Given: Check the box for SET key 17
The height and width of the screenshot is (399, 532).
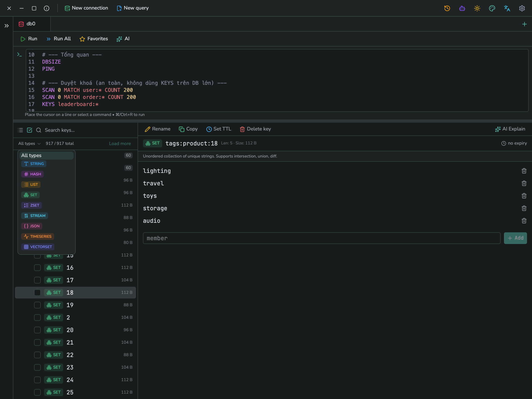Looking at the screenshot, I should (x=37, y=280).
